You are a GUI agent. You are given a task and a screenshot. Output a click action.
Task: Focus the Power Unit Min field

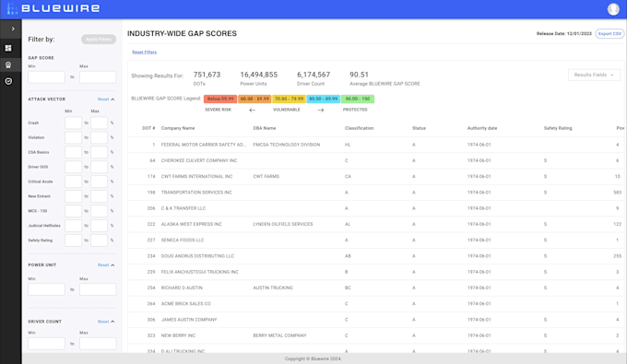[46, 289]
